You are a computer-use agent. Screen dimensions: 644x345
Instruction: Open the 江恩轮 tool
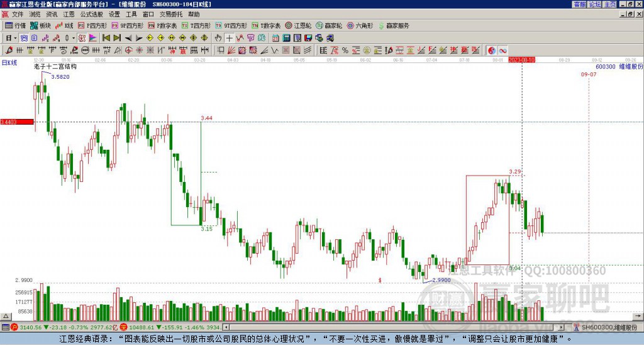point(299,25)
